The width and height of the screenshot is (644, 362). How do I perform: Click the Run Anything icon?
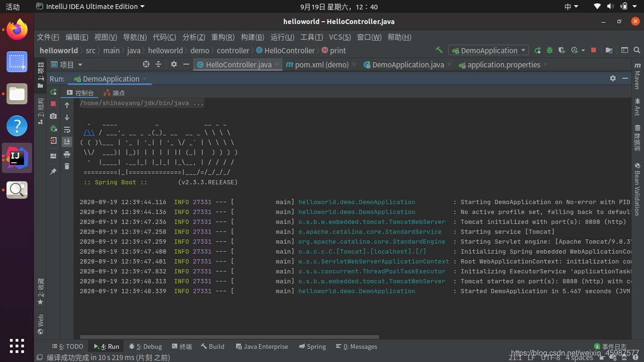click(625, 50)
